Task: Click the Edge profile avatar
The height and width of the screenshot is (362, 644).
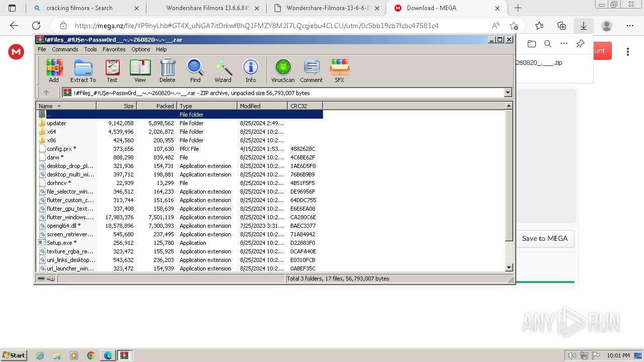Action: pyautogui.click(x=607, y=26)
